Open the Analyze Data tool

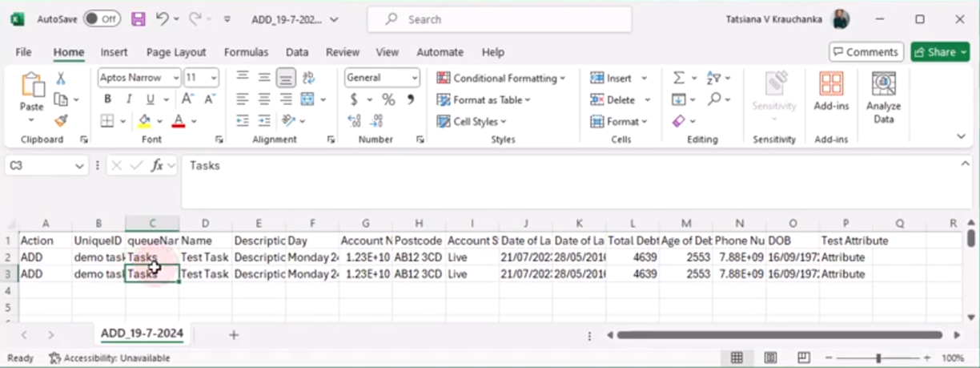click(x=883, y=98)
